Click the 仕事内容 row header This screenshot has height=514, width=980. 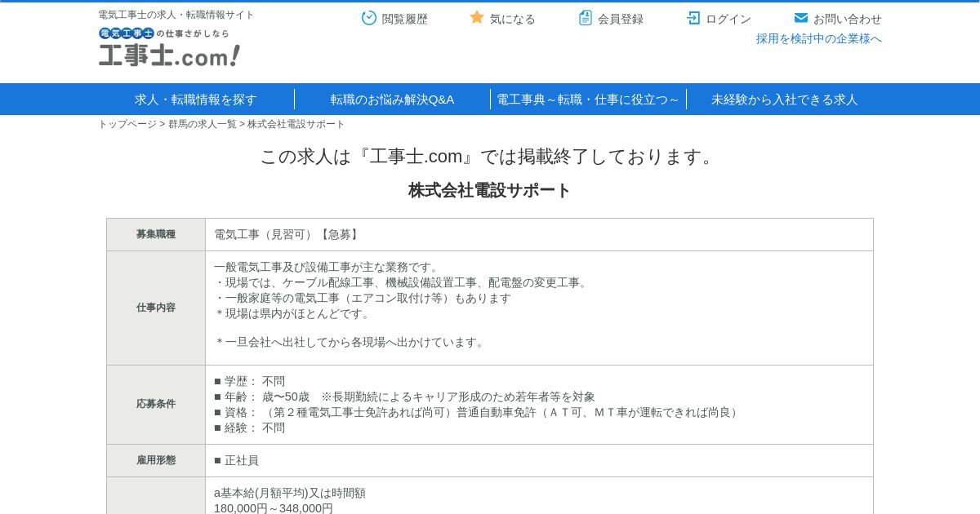(156, 308)
